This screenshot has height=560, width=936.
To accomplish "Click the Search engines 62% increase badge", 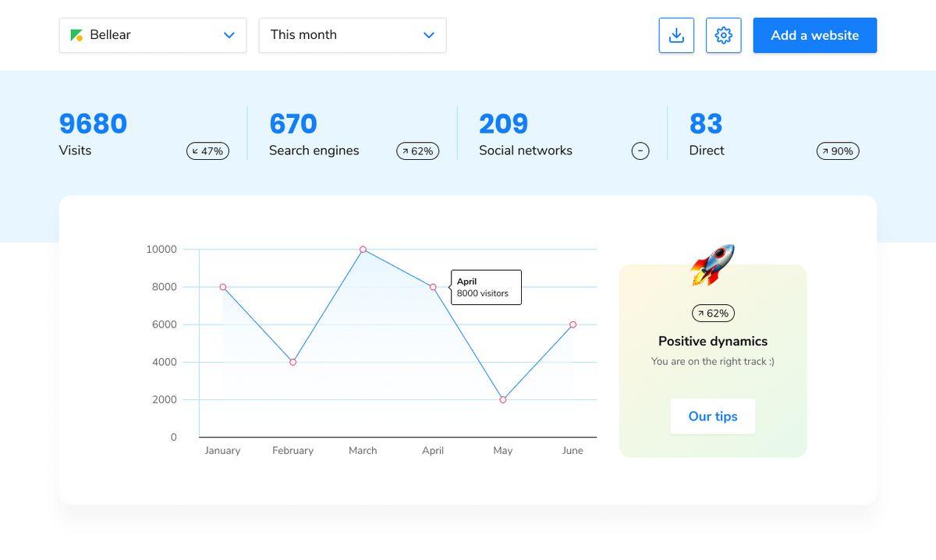I will 417,151.
